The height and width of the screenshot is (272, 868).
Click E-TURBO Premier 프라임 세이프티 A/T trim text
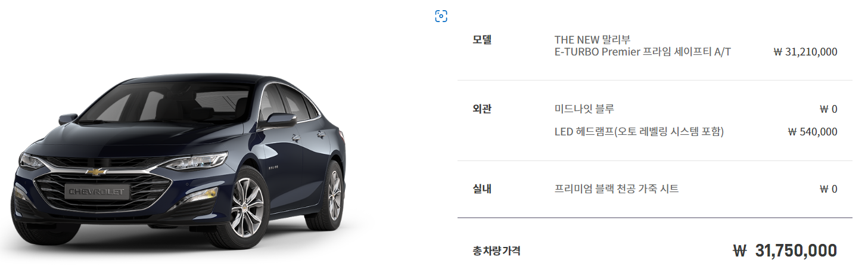click(x=642, y=52)
